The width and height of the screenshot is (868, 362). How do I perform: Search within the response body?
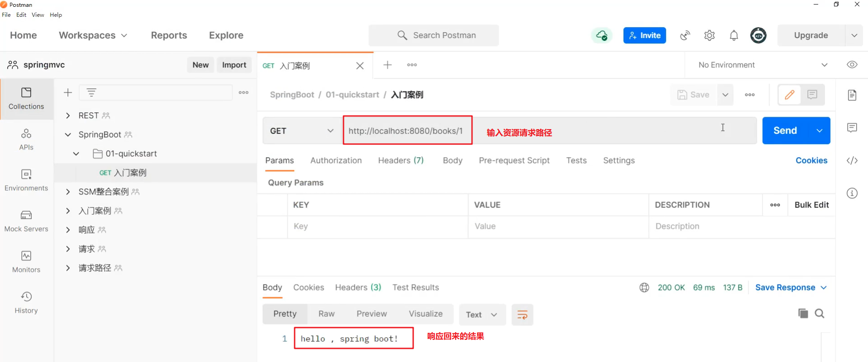(819, 314)
